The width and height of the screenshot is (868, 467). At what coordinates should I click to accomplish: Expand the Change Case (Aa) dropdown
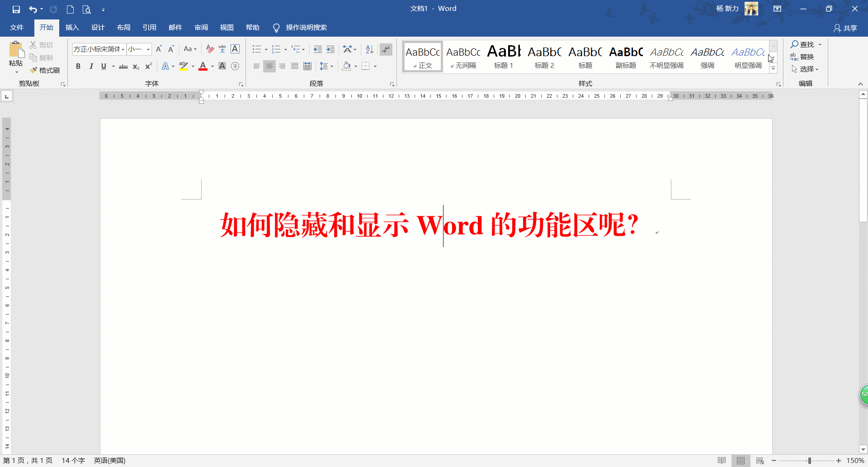190,49
